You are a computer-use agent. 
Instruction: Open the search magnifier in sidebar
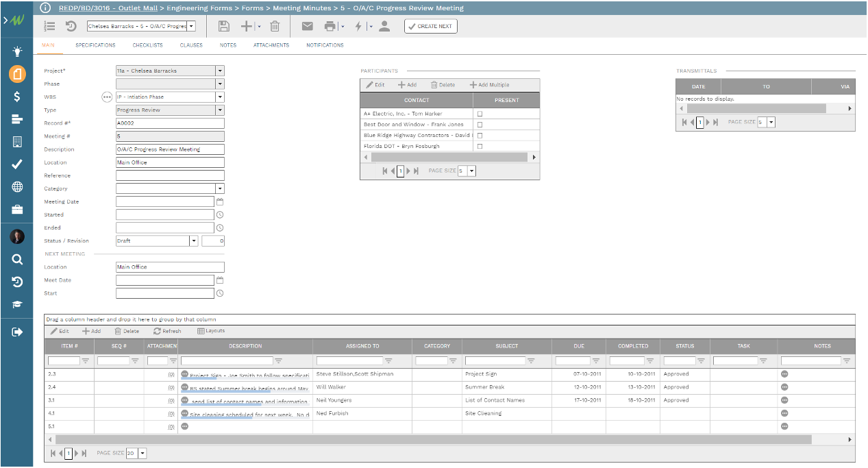point(17,260)
